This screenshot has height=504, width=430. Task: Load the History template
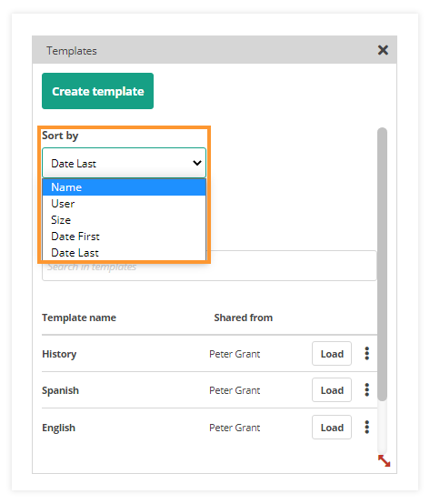332,354
